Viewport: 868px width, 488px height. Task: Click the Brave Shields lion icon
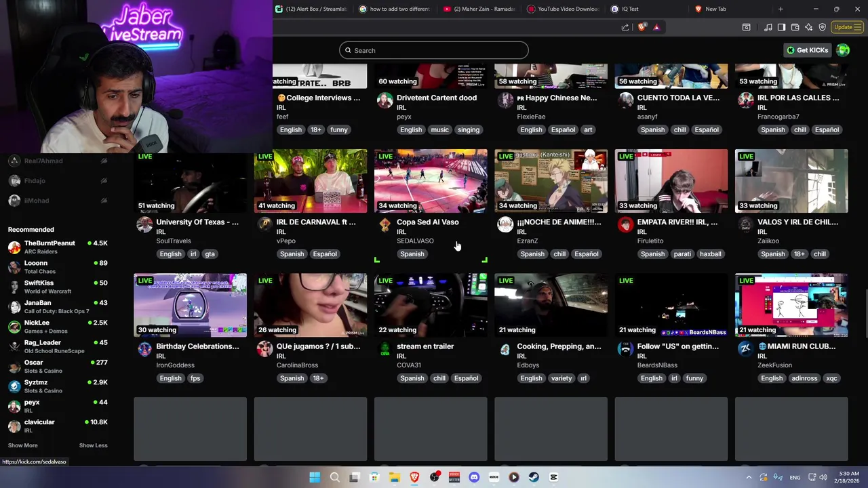click(x=642, y=27)
